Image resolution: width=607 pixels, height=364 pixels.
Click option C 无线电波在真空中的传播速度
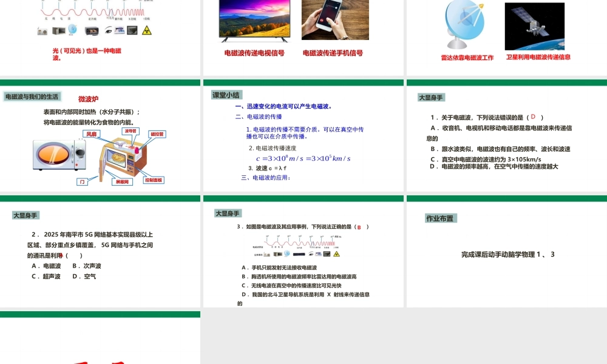(291, 286)
